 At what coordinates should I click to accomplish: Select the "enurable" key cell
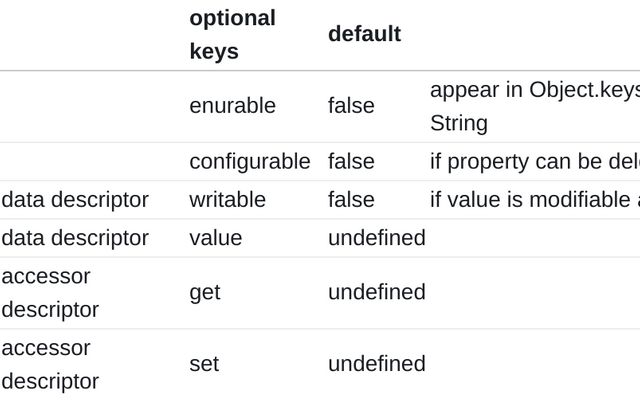[232, 106]
